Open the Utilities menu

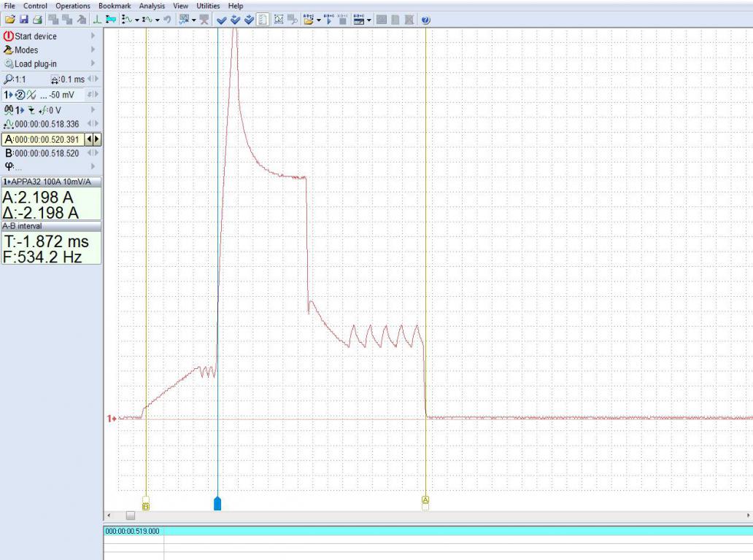(208, 6)
